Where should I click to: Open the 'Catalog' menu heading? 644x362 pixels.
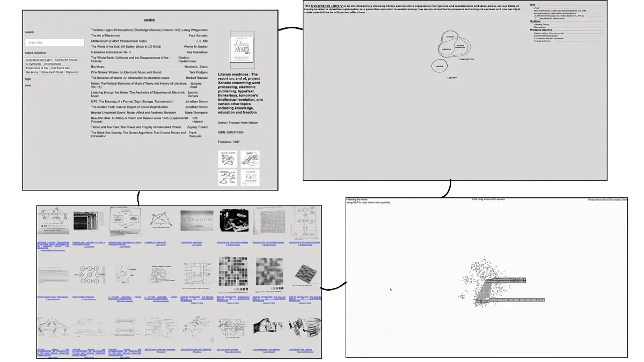tap(535, 21)
